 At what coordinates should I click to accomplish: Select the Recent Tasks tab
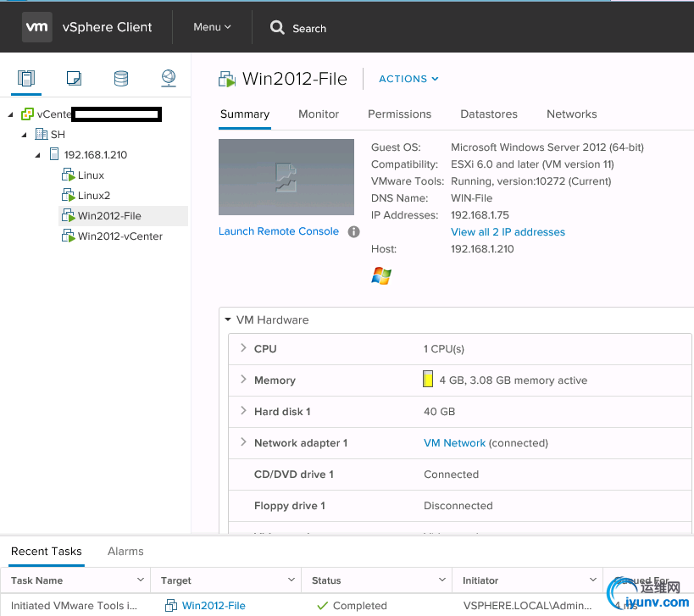(47, 552)
